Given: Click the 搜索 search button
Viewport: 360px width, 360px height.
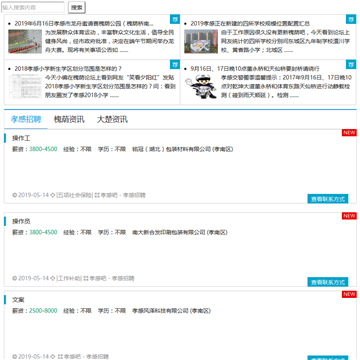Looking at the screenshot, I should point(77,7).
